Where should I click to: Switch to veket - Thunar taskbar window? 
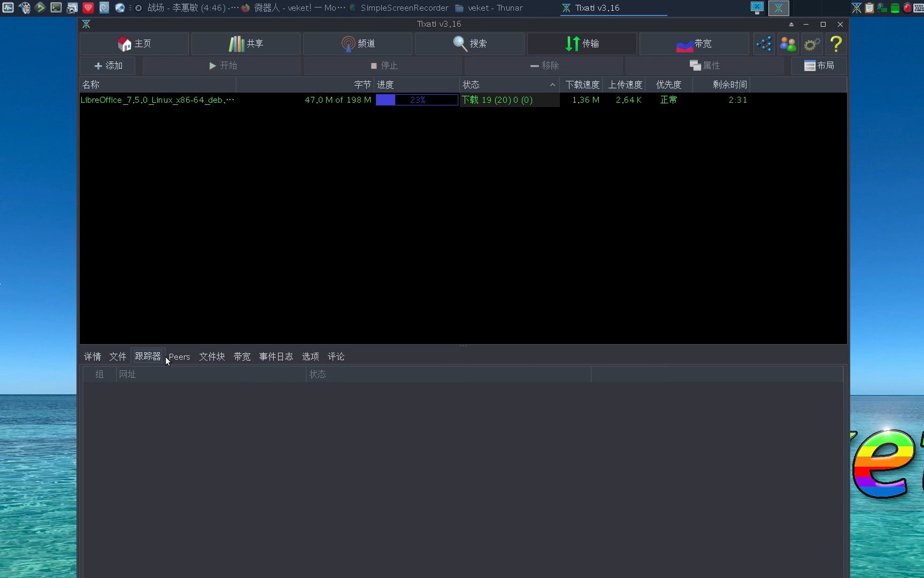click(489, 8)
